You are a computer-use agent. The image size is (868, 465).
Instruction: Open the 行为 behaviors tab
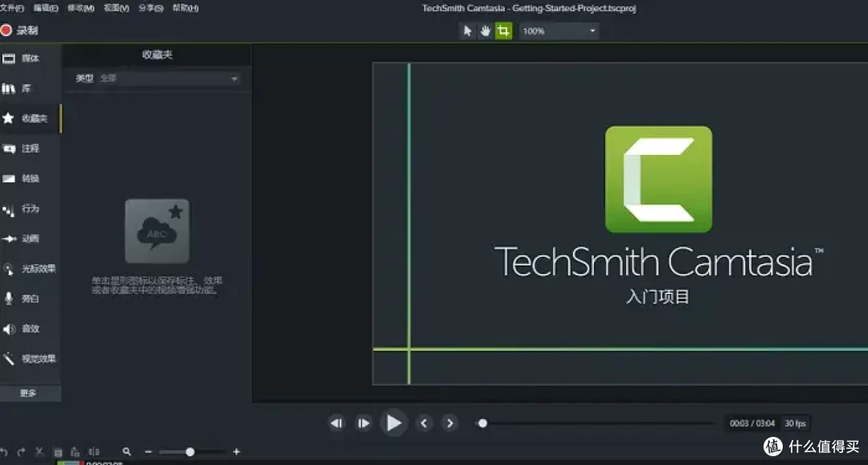tap(30, 209)
